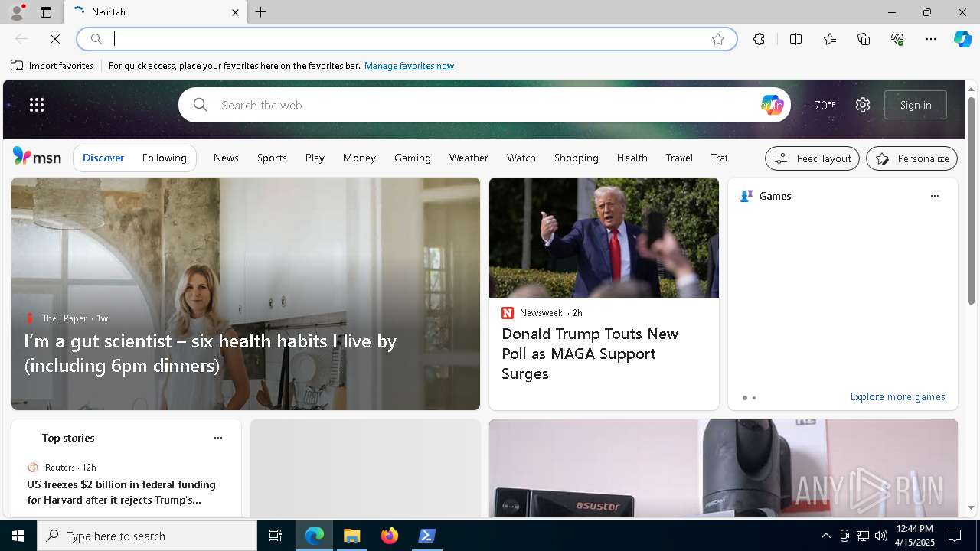Open the News category
Image resolution: width=980 pixels, height=551 pixels.
tap(226, 158)
